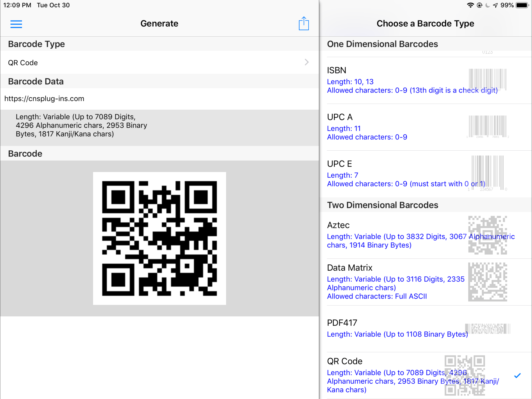Viewport: 532px width, 399px height.
Task: Choose the Aztec barcode type
Action: [425, 235]
